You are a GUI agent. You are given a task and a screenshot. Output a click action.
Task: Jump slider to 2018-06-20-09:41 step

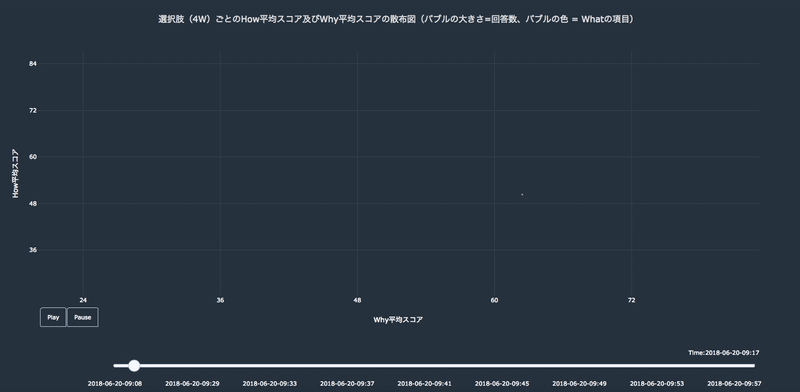[x=424, y=383]
